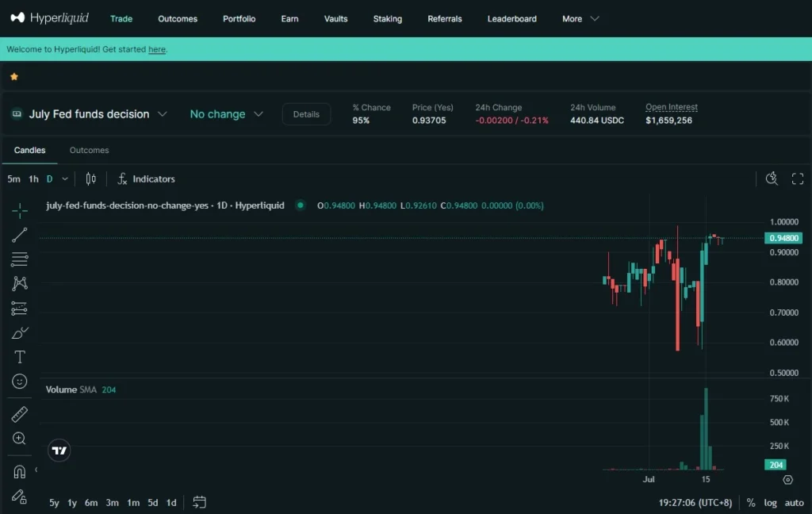This screenshot has width=812, height=514.
Task: Click the July Fed funds market icon
Action: 17,114
